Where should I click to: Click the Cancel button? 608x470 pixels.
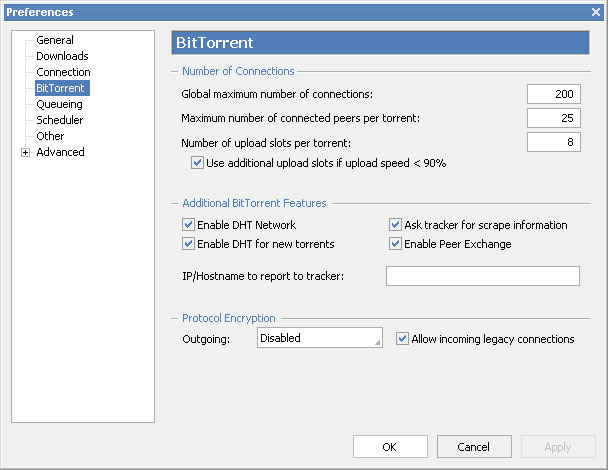coord(474,447)
